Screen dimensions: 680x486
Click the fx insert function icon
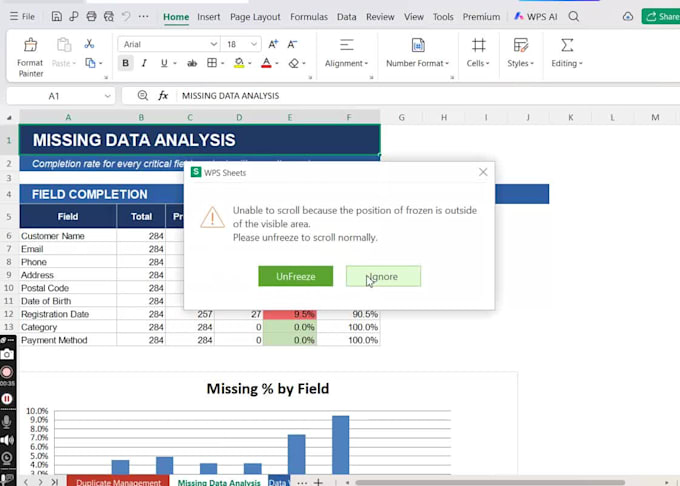(163, 96)
